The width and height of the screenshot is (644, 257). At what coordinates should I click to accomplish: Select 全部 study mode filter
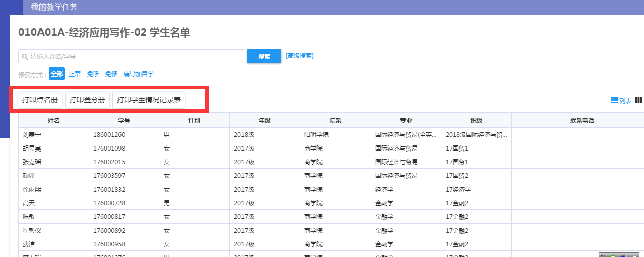(57, 74)
